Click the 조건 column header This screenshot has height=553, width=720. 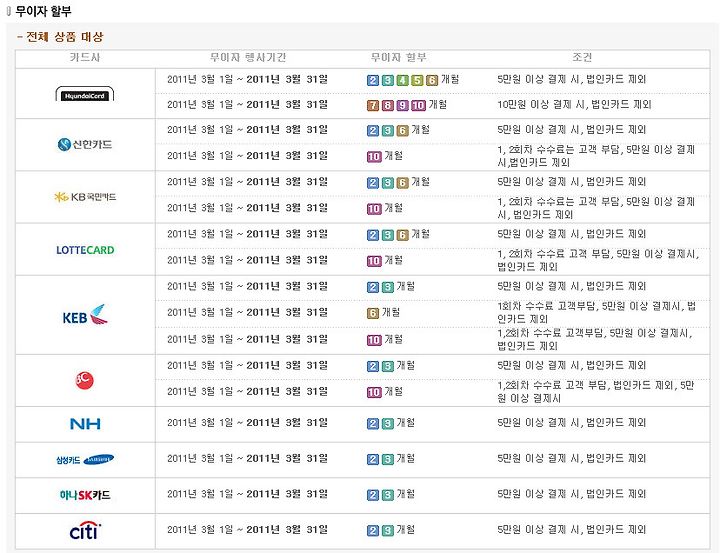pyautogui.click(x=582, y=58)
